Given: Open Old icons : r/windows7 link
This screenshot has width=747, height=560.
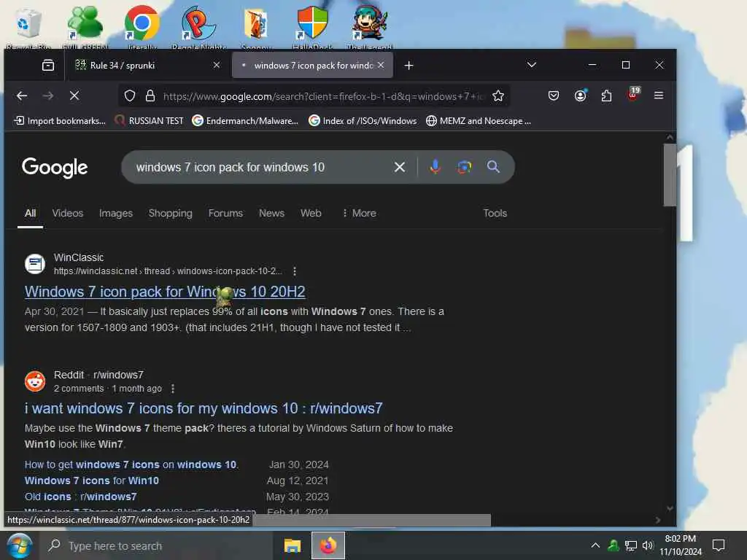Looking at the screenshot, I should coord(80,497).
